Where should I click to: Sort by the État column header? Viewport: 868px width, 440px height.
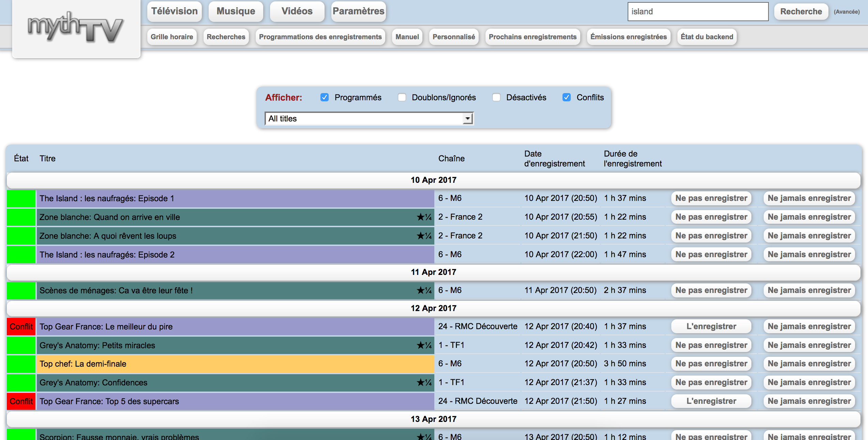point(21,158)
